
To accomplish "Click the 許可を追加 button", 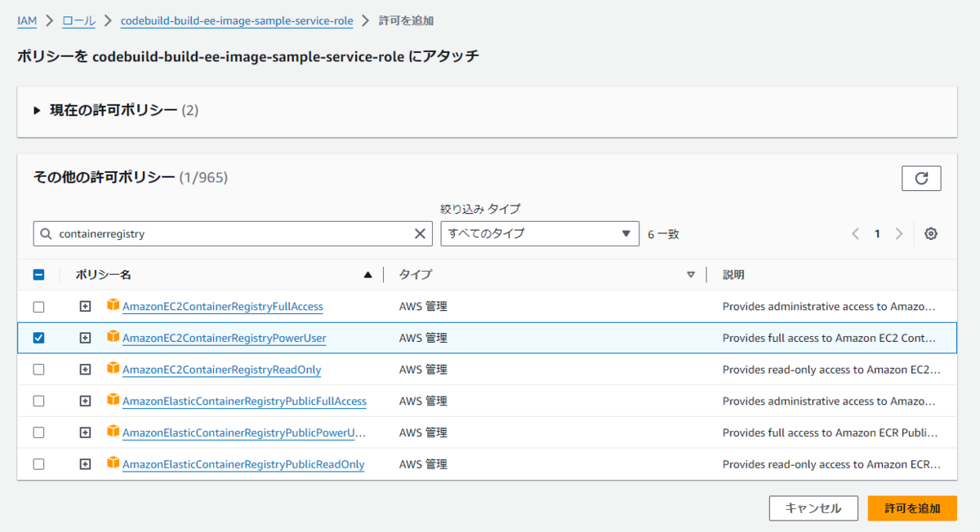I will pyautogui.click(x=912, y=508).
